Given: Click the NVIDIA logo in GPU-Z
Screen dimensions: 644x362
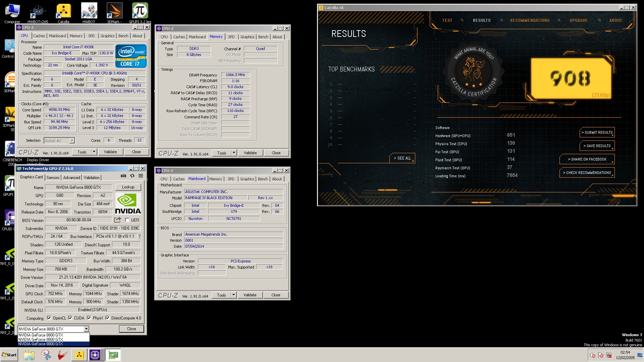Looking at the screenshot, I should [x=128, y=203].
